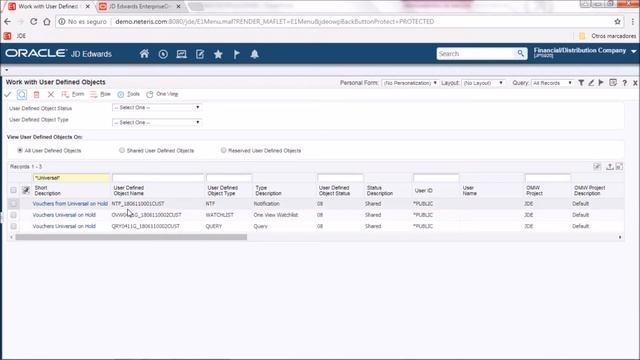640x360 pixels.
Task: Click the grid row selector edit icon
Action: tap(26, 190)
